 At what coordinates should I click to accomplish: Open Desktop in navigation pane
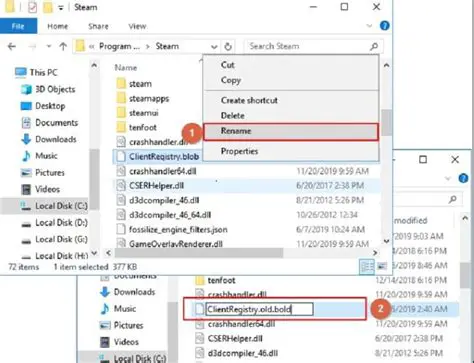(50, 106)
